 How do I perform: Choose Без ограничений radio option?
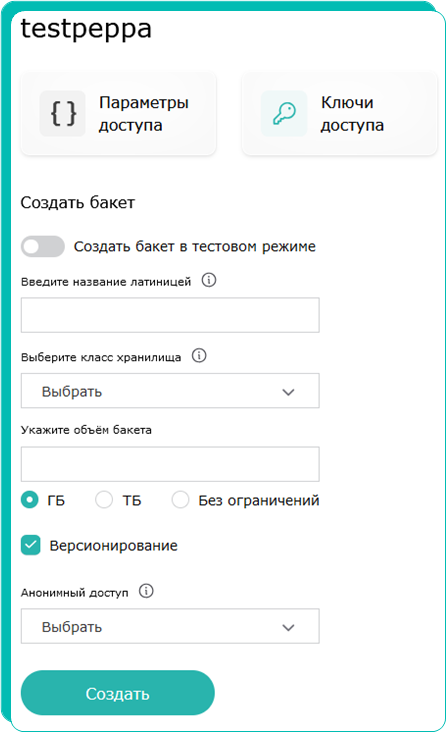pyautogui.click(x=180, y=500)
